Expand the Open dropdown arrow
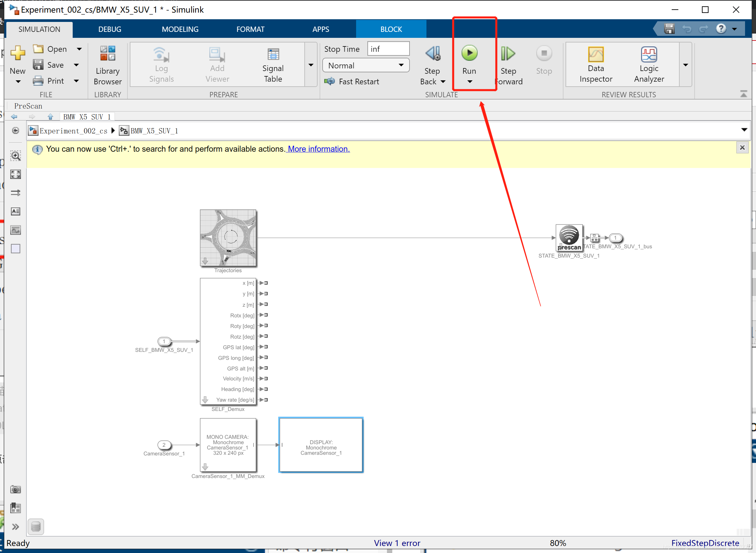Screen dimensions: 756x553 tap(79, 49)
